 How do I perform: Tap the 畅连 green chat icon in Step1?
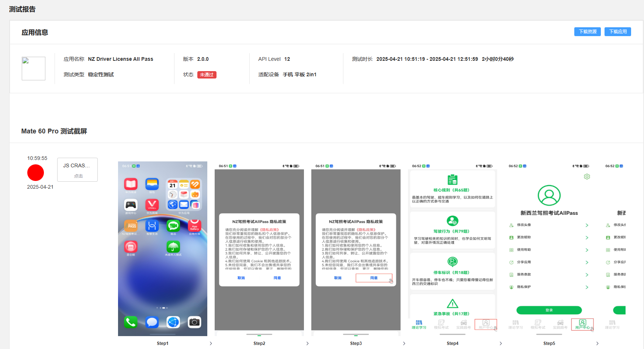coord(173,226)
